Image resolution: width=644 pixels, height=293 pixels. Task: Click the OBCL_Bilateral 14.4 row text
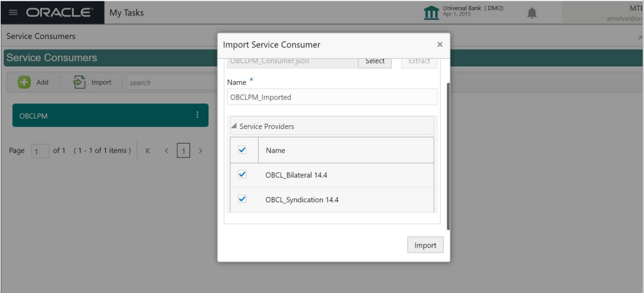click(296, 175)
